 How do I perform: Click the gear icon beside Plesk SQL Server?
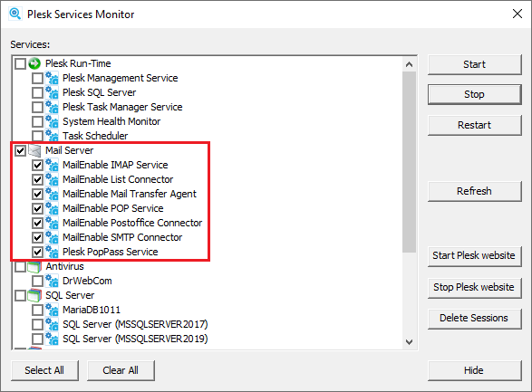point(52,92)
